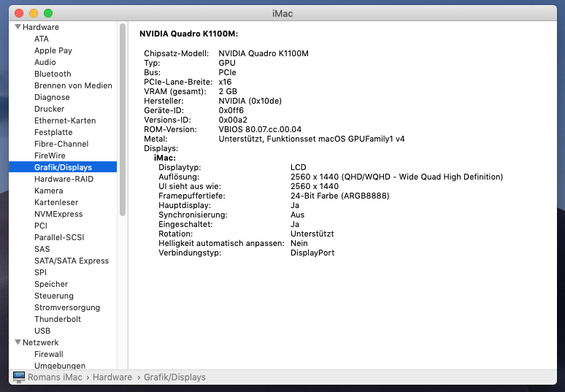Click Romans iMac in the path bar

coord(55,377)
